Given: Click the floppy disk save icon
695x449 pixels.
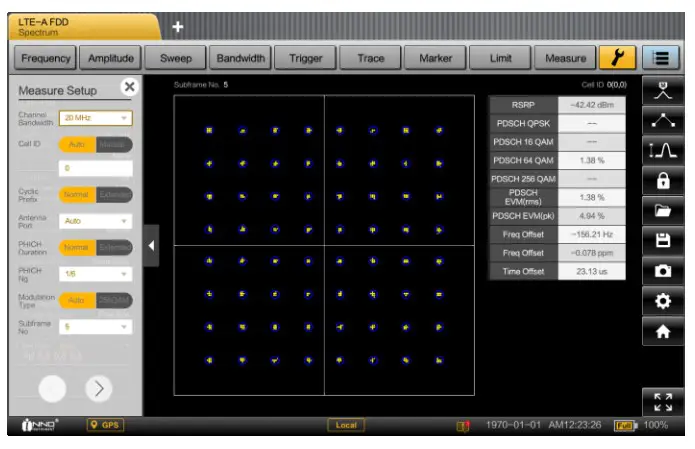Looking at the screenshot, I should click(663, 241).
